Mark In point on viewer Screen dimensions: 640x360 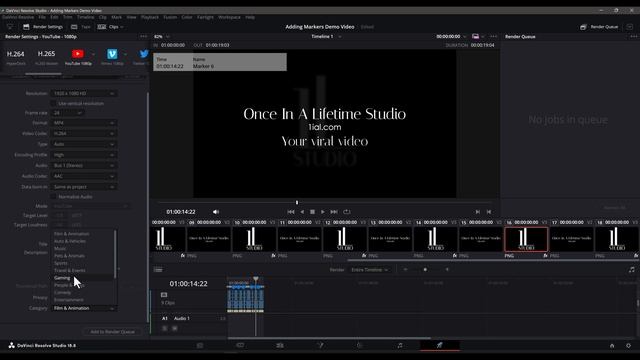point(478,212)
